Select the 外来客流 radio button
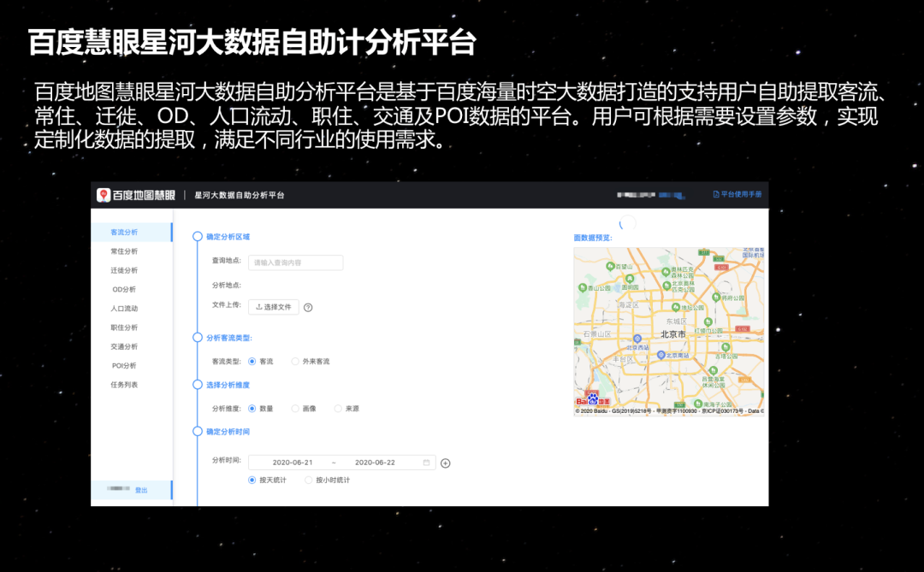The width and height of the screenshot is (924, 572). click(295, 362)
